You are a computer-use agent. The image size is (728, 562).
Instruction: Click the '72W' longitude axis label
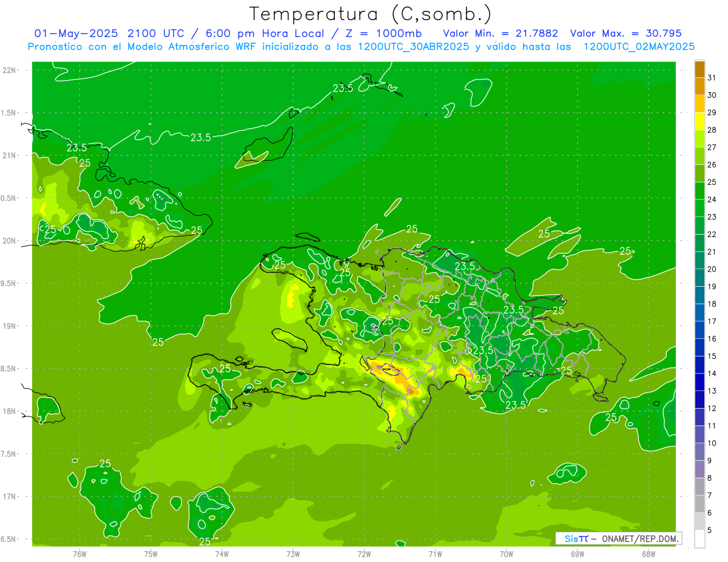click(364, 554)
